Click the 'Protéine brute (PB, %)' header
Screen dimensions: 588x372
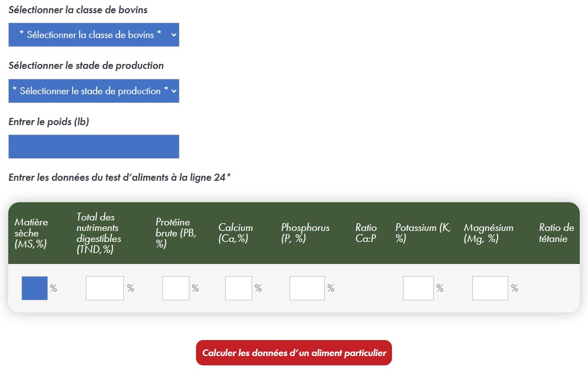click(x=176, y=233)
